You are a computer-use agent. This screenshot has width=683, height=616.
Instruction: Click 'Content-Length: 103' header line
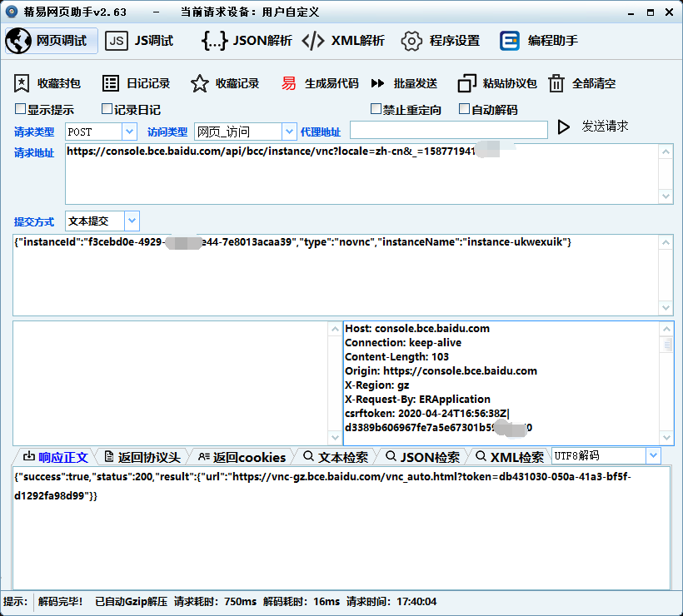click(x=396, y=357)
